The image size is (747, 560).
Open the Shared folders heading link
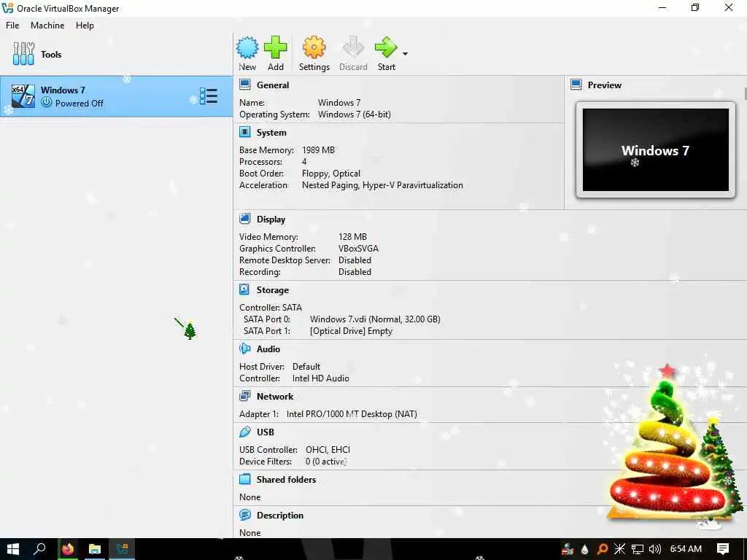[x=286, y=480]
